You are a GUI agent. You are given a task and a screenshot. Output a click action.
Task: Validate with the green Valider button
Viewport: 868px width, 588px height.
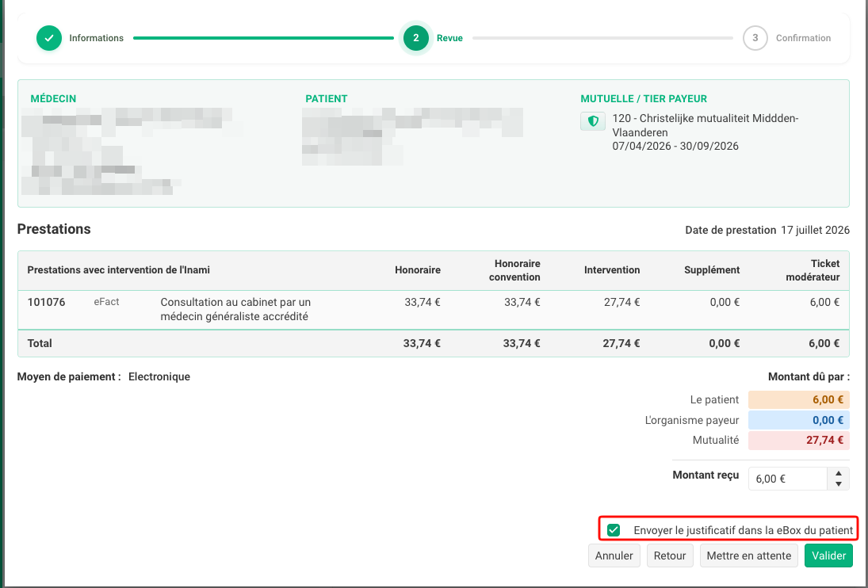[x=828, y=556]
